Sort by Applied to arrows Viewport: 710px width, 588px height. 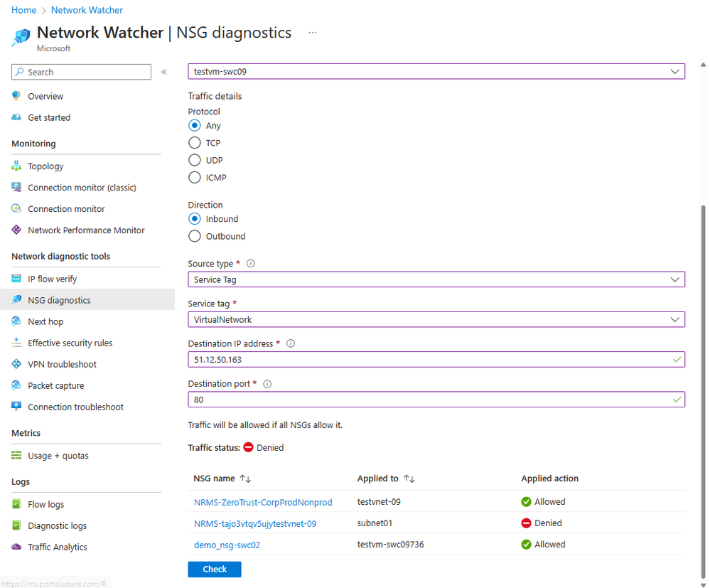tap(409, 479)
